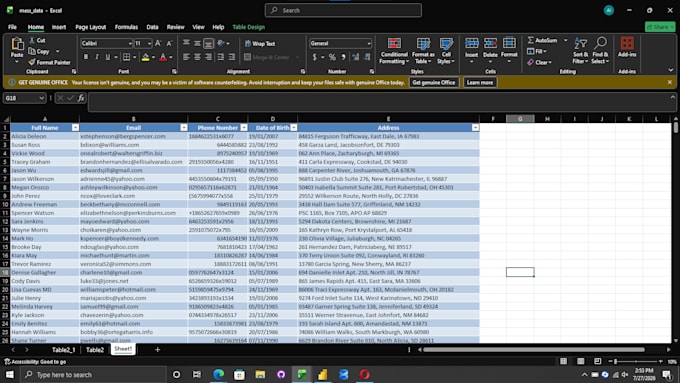Open the font size dropdown
Screen dimensions: 680x383
149,43
